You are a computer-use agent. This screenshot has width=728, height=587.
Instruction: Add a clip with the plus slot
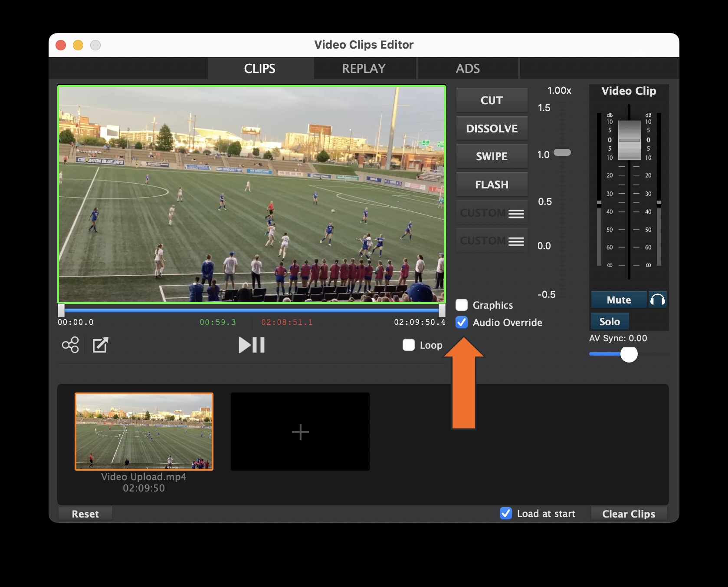300,432
